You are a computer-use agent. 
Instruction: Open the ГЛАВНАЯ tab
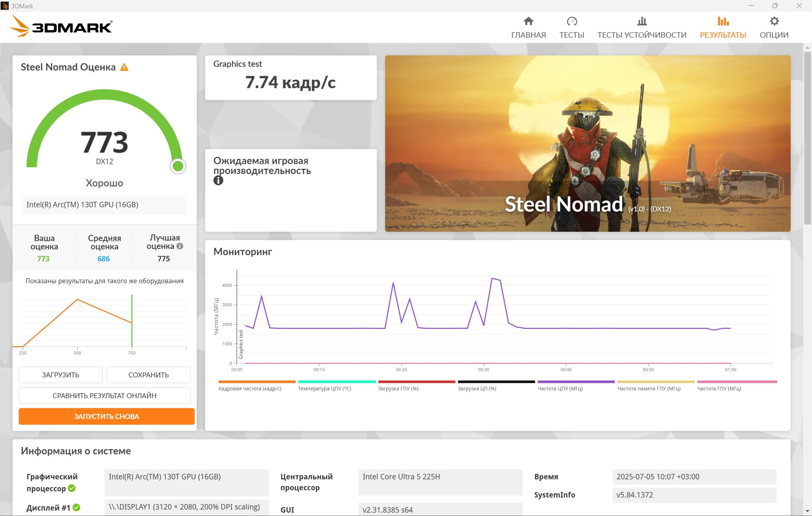coord(528,27)
